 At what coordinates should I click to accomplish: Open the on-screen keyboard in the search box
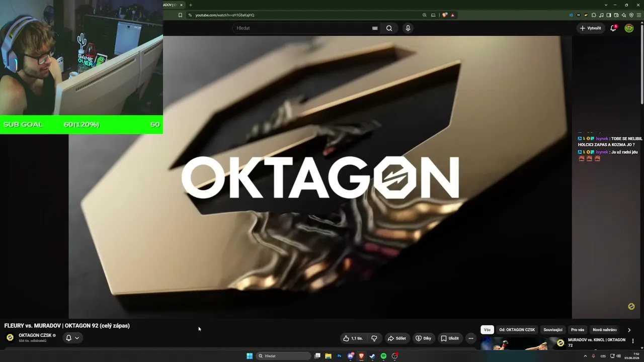click(375, 28)
